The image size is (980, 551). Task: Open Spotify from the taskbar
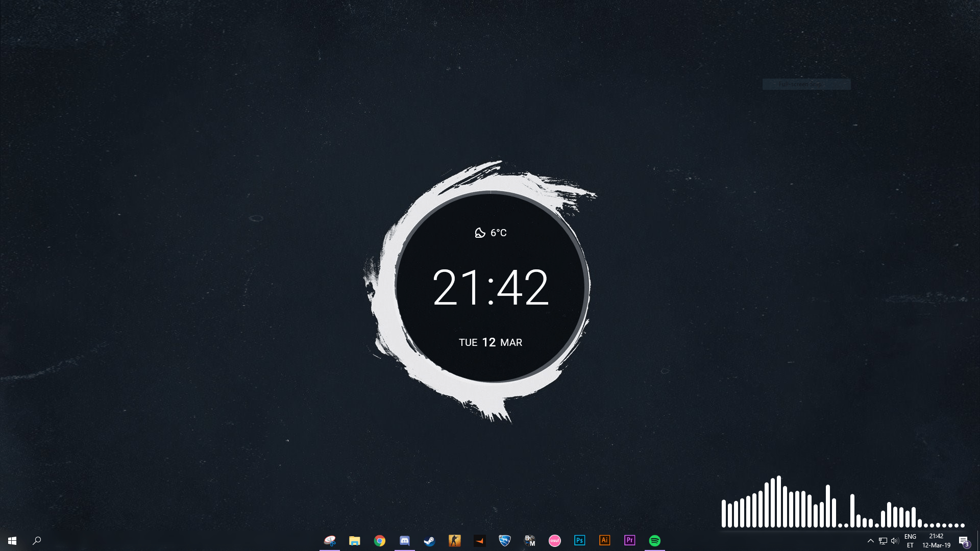coord(655,540)
